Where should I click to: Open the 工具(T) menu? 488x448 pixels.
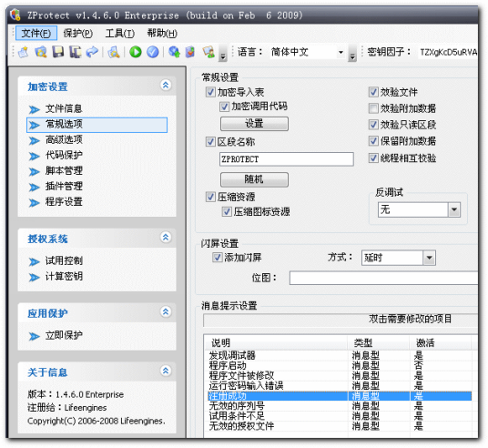(120, 33)
